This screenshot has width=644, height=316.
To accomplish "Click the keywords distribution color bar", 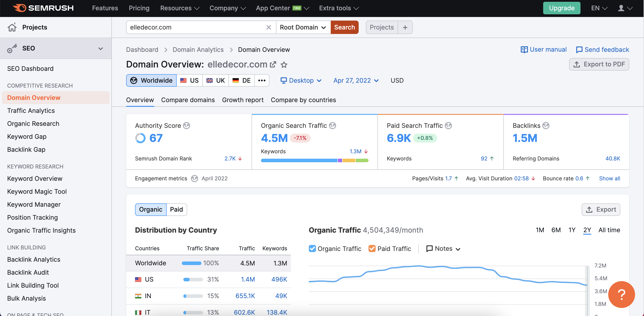I will point(314,161).
